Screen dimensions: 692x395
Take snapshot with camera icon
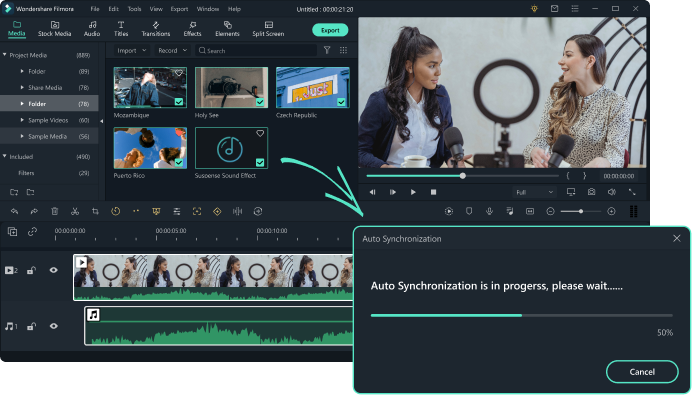591,192
